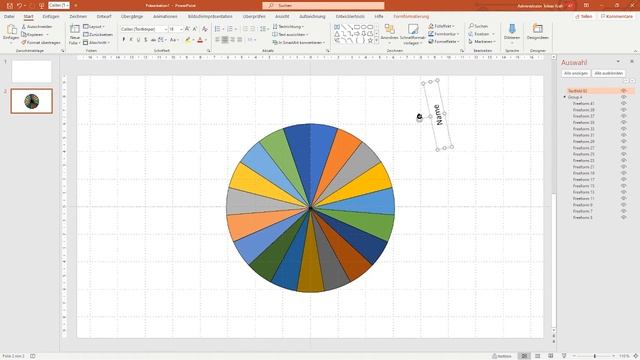Image resolution: width=640 pixels, height=360 pixels.
Task: Hide Freeform 11 with eye icon
Action: pyautogui.click(x=623, y=198)
